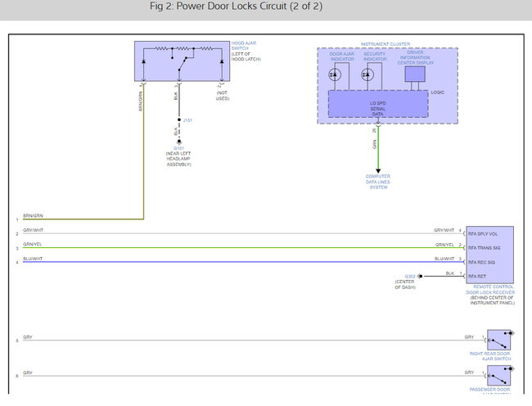This screenshot has height=406, width=532.
Task: Click the Hood Ajar Switch component box
Action: pyautogui.click(x=183, y=58)
